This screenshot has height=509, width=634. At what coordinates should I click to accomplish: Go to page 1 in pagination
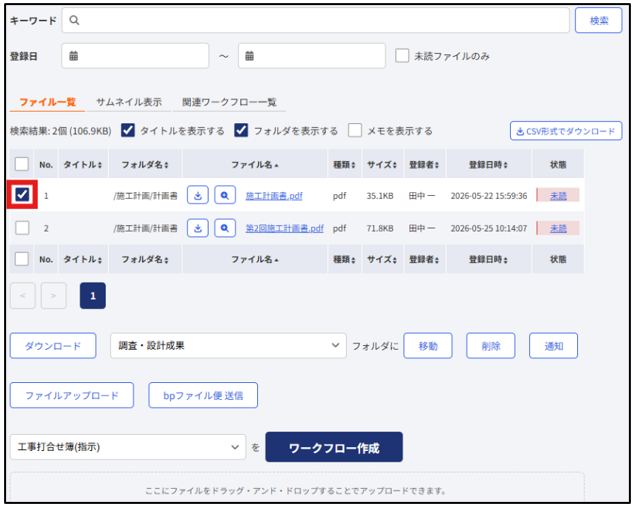[93, 296]
